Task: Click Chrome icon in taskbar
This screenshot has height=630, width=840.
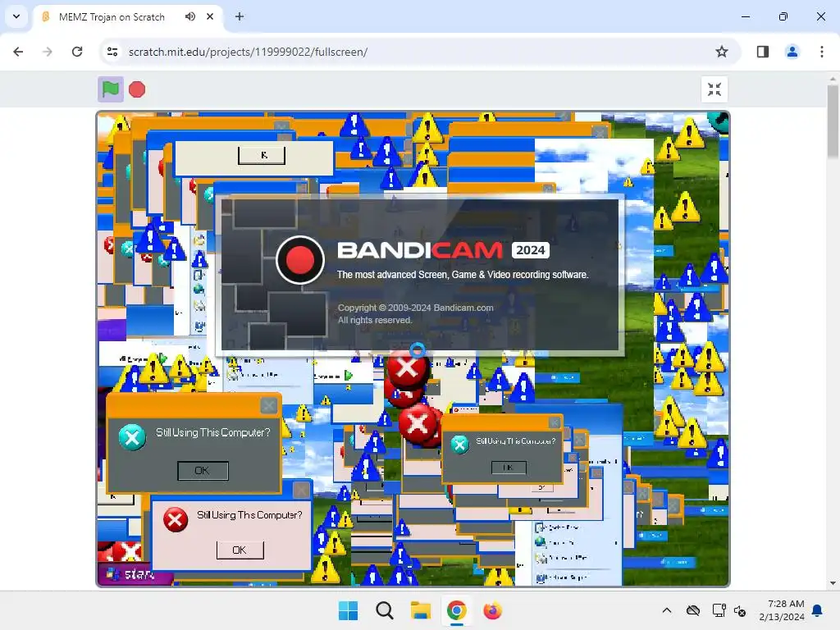Action: click(x=456, y=610)
